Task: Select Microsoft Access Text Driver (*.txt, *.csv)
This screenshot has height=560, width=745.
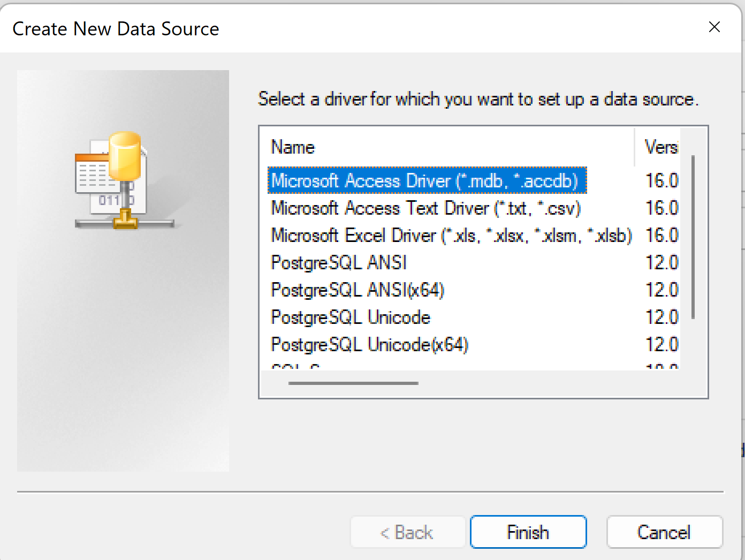Action: (x=426, y=208)
